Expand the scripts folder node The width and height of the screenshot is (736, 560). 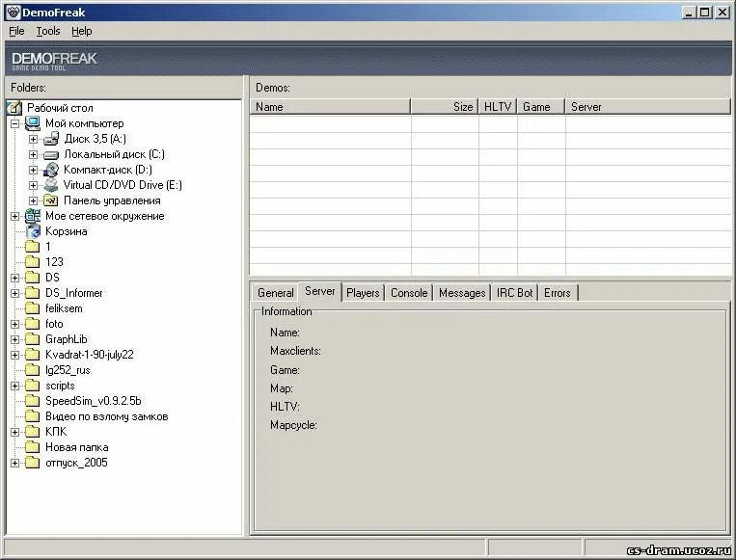pyautogui.click(x=15, y=387)
